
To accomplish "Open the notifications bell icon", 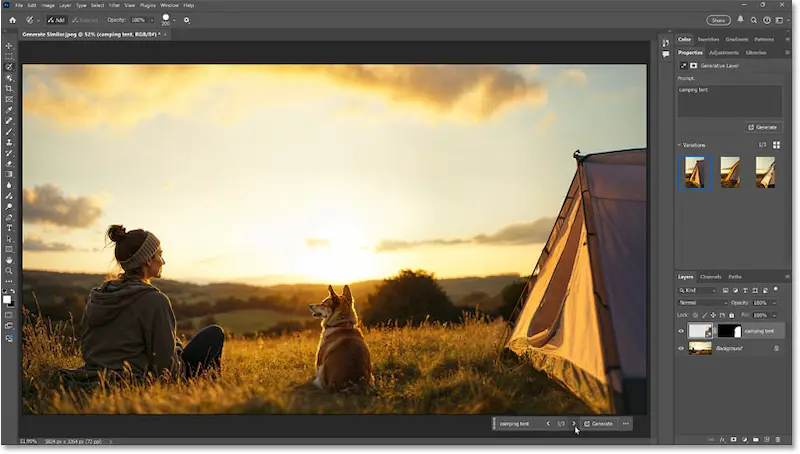I will pyautogui.click(x=740, y=19).
